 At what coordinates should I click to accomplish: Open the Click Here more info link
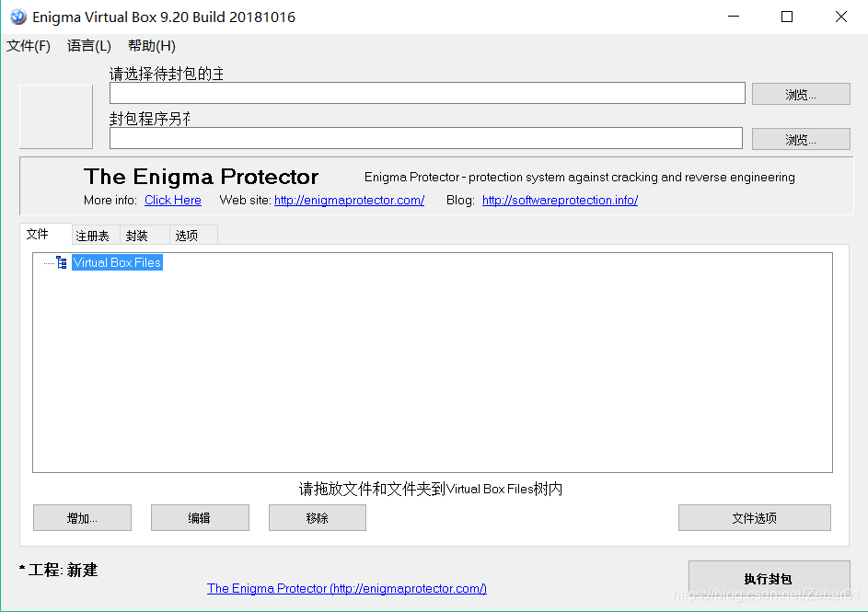pyautogui.click(x=173, y=201)
